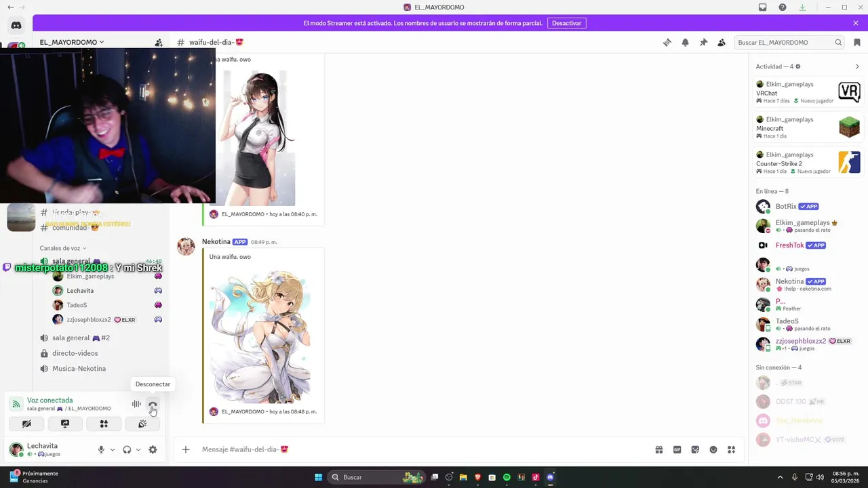This screenshot has width=868, height=488.
Task: Click the Discord update download icon
Action: (x=802, y=7)
